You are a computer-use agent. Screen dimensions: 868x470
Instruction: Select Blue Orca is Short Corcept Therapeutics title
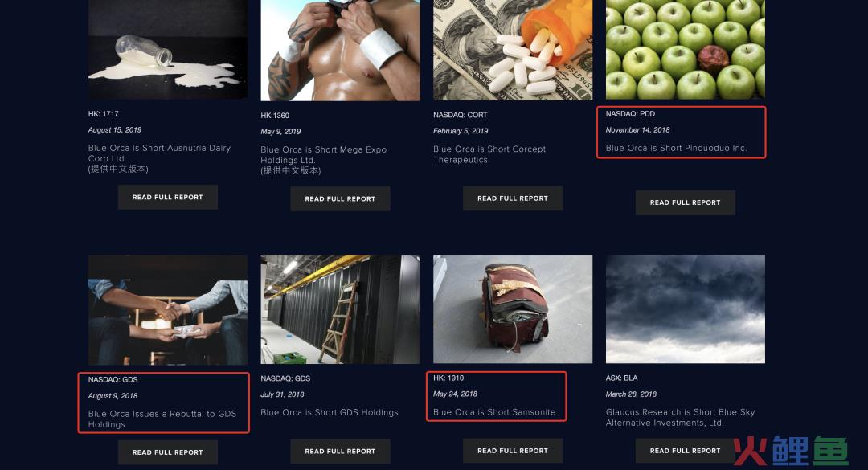click(489, 154)
